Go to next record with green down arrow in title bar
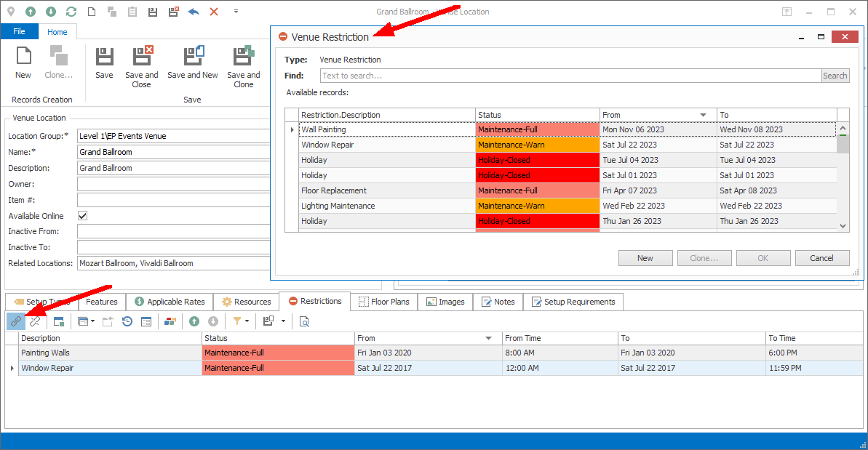This screenshot has width=868, height=450. (x=50, y=11)
